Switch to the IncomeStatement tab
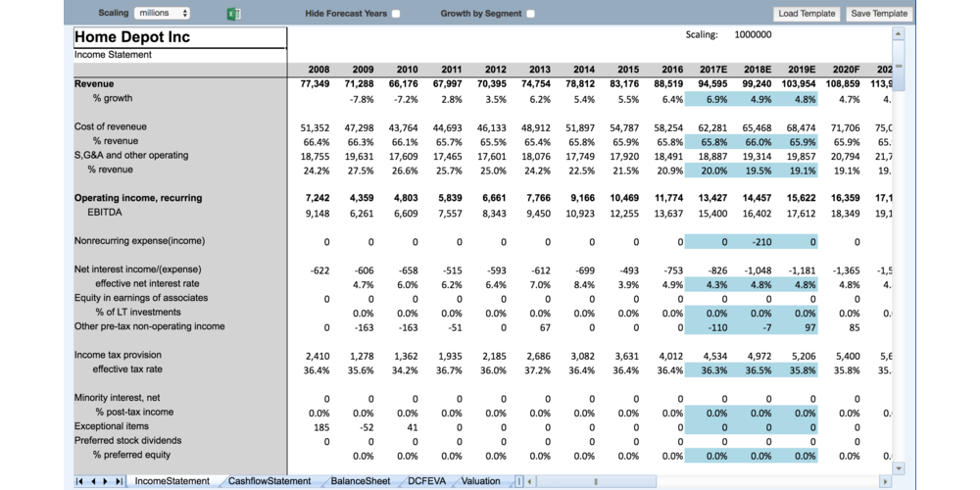This screenshot has width=980, height=490. [x=172, y=481]
